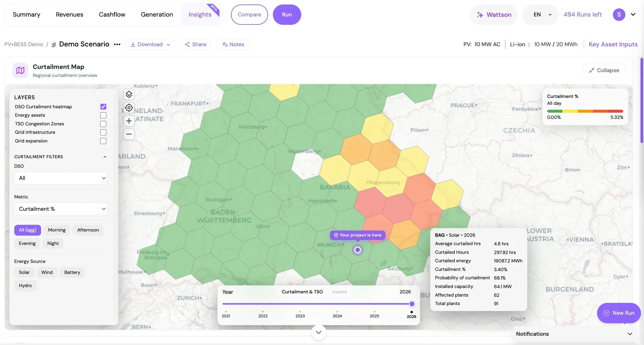This screenshot has height=345, width=644.
Task: Filter by Solar energy source
Action: click(x=24, y=272)
